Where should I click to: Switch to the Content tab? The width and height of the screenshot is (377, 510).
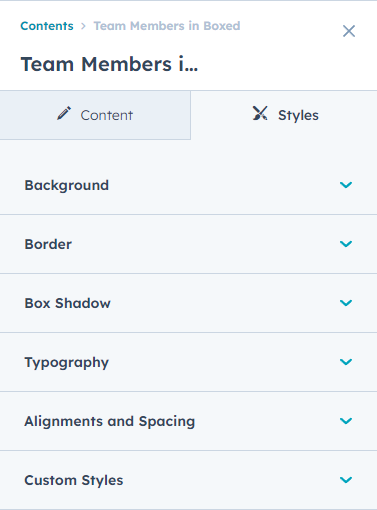coord(95,115)
